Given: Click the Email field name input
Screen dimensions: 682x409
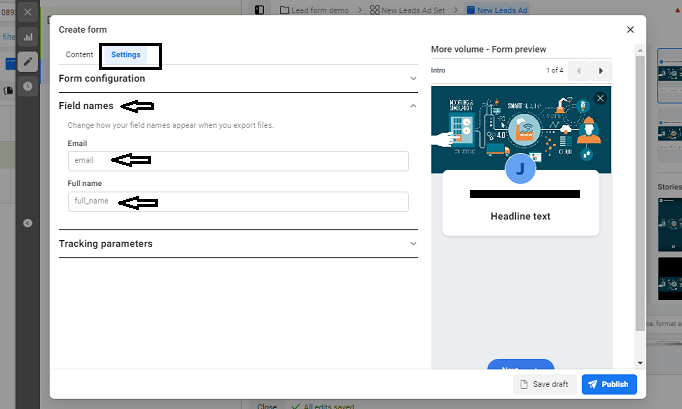Looking at the screenshot, I should 238,161.
